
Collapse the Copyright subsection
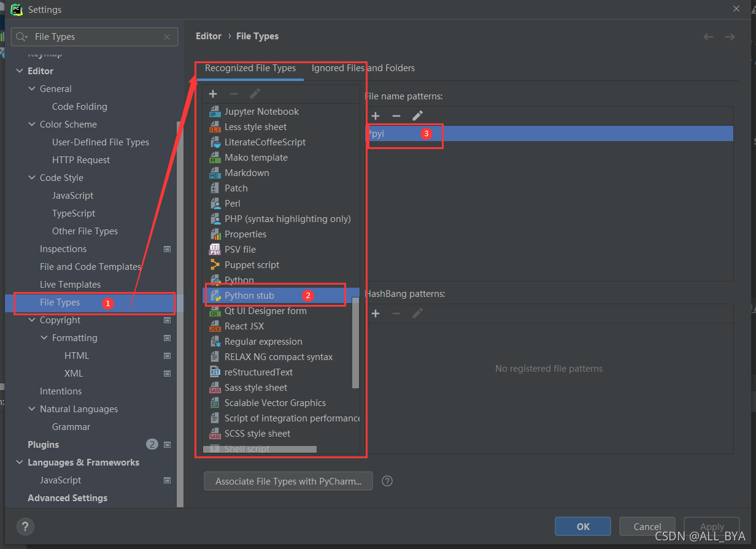click(x=33, y=320)
